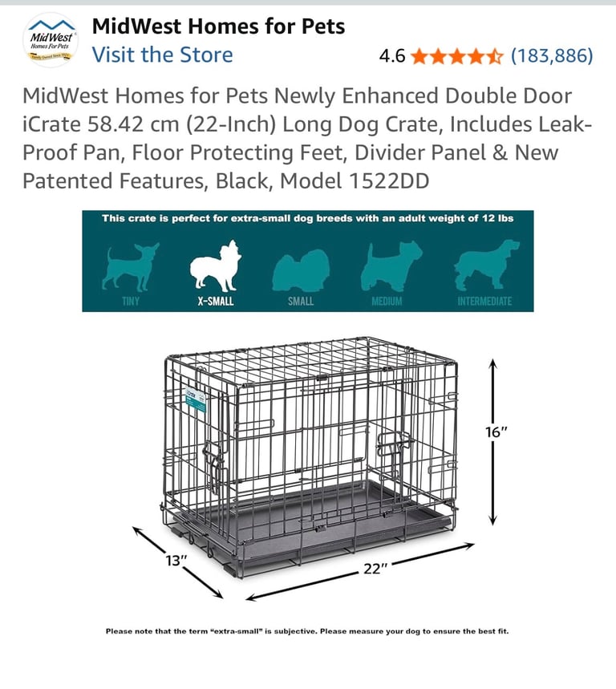The height and width of the screenshot is (689, 616).
Task: Click the Tiny dog silhouette icon
Action: [130, 266]
